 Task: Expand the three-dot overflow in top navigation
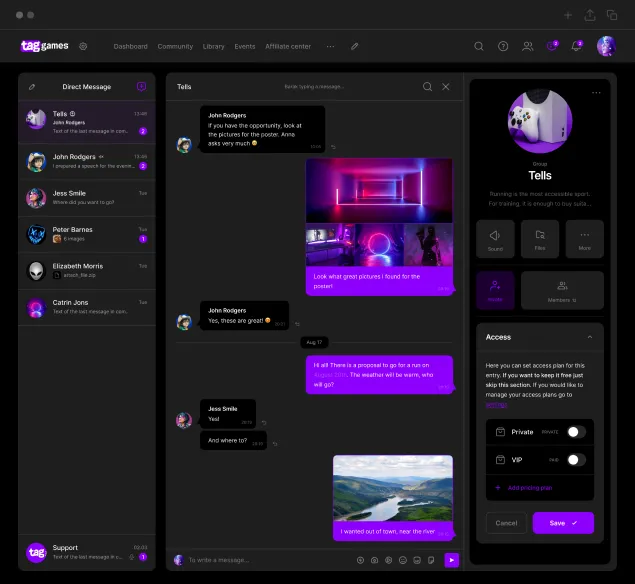click(331, 46)
